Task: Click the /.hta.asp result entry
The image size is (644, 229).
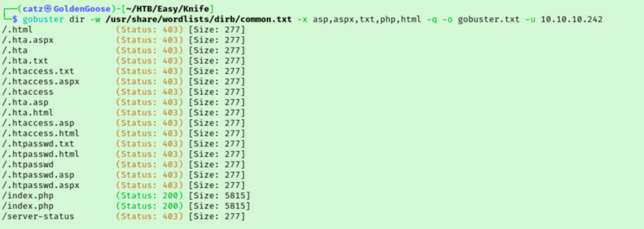Action: [x=25, y=103]
